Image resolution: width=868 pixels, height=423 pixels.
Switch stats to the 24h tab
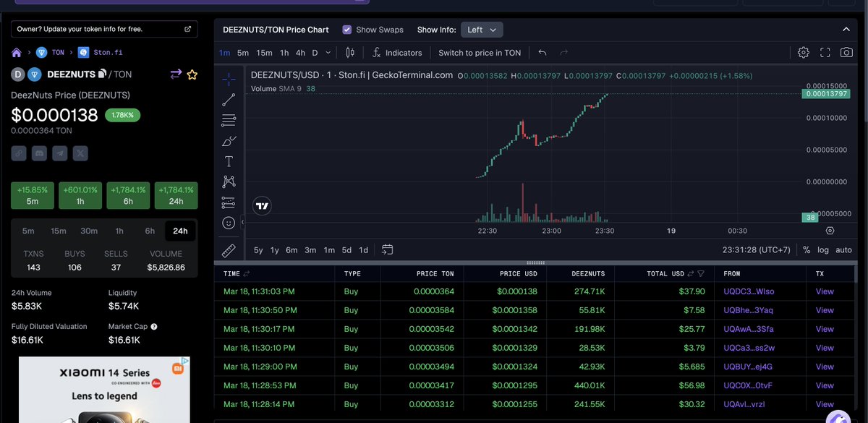[x=180, y=231]
